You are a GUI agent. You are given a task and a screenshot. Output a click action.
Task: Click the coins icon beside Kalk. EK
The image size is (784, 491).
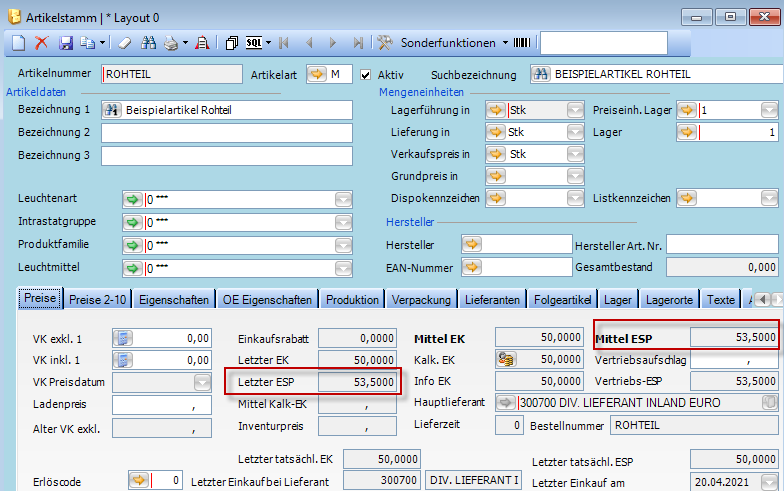(x=507, y=359)
